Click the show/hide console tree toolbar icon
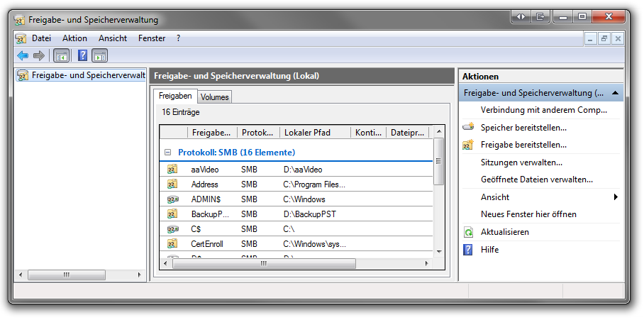 [62, 55]
